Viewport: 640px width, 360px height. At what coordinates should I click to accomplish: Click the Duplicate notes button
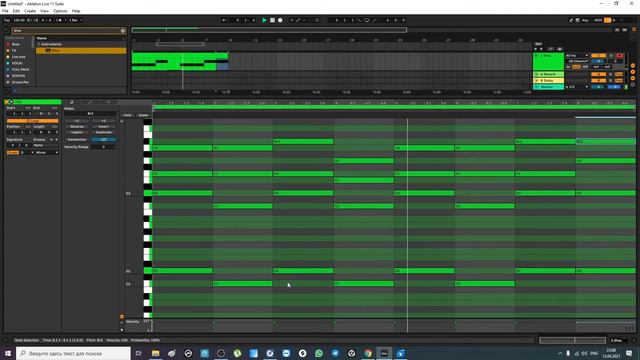point(104,133)
